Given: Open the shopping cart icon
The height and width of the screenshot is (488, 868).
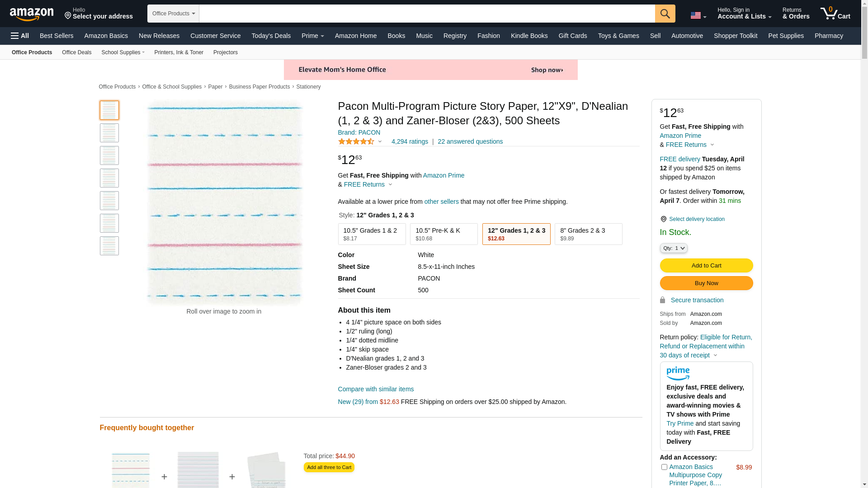Looking at the screenshot, I should coord(835,14).
